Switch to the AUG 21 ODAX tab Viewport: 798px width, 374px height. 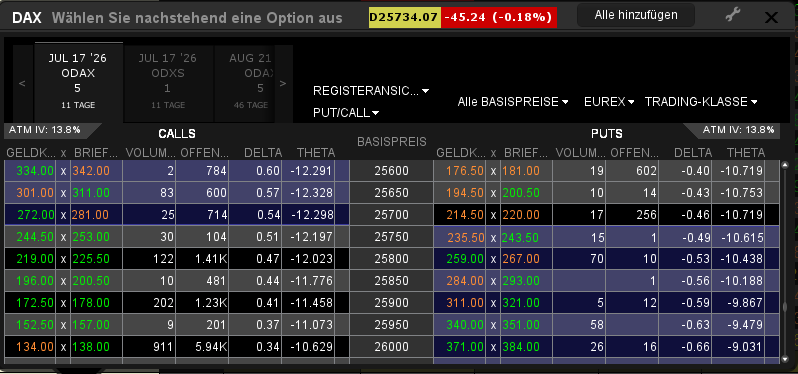(x=245, y=82)
